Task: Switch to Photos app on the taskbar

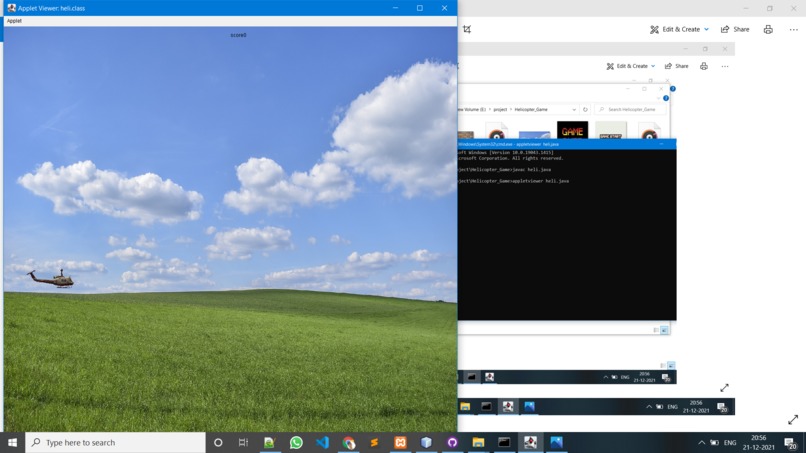Action: [x=556, y=442]
